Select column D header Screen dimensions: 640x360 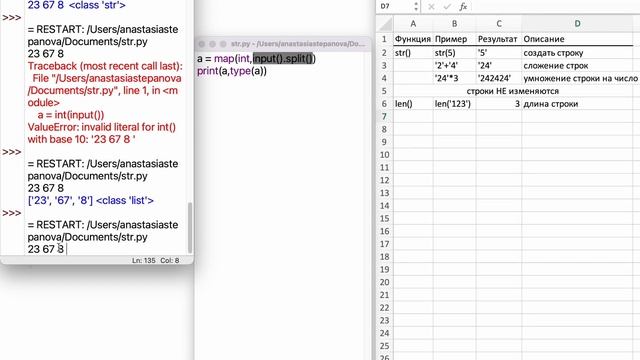(578, 24)
